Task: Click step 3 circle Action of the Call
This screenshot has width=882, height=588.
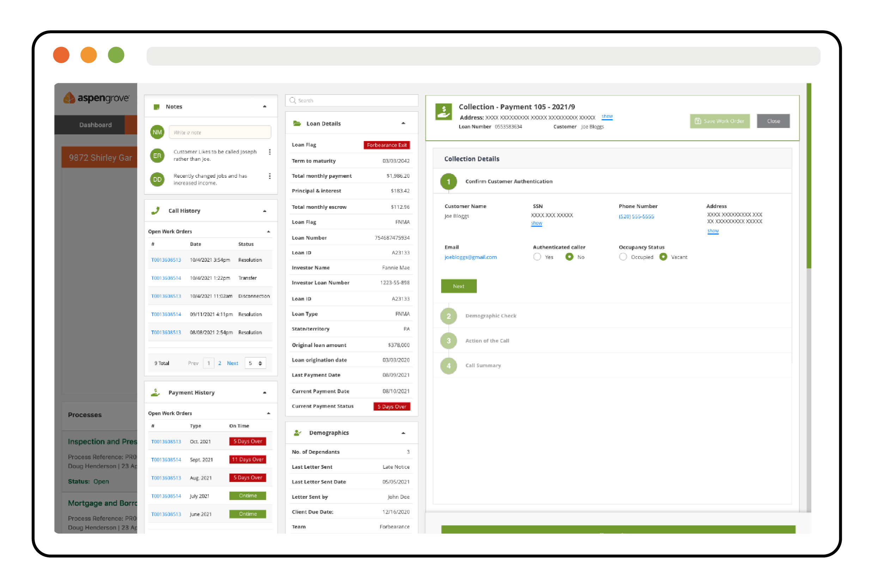Action: tap(448, 341)
